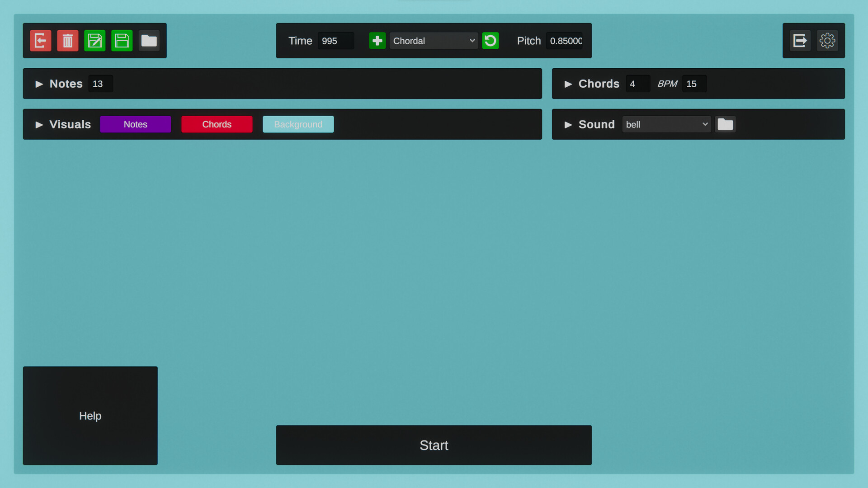Open the Chordal mode dropdown

coord(433,41)
